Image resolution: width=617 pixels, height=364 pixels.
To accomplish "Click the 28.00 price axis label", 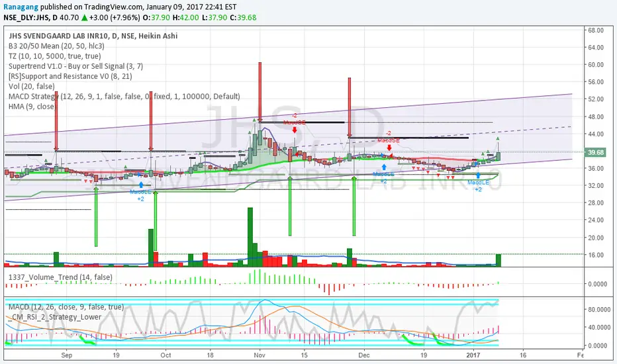I will [x=596, y=203].
